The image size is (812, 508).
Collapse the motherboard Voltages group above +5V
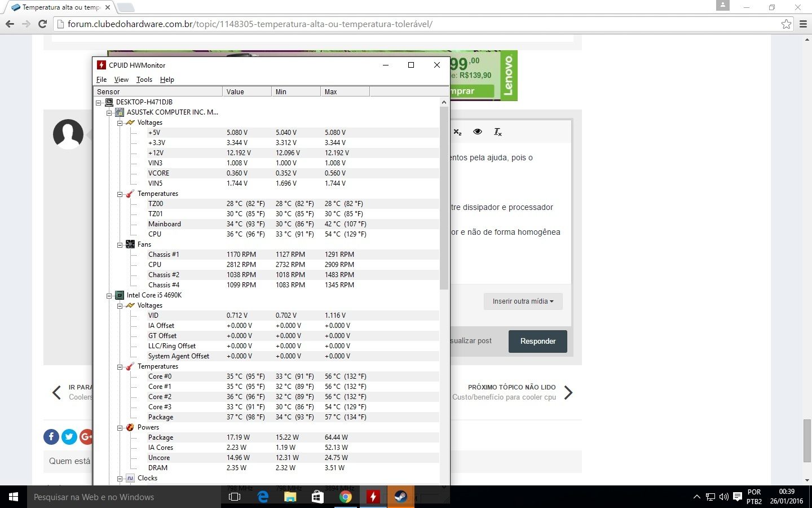coord(120,123)
